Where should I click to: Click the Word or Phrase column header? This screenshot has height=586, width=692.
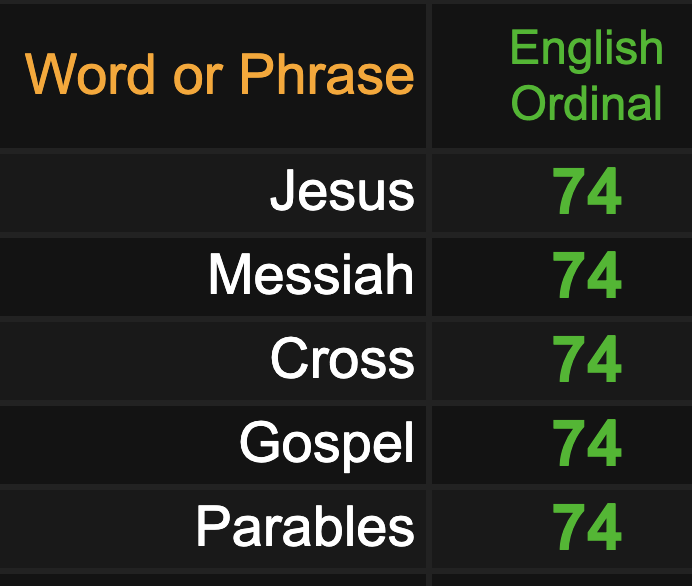click(x=219, y=74)
